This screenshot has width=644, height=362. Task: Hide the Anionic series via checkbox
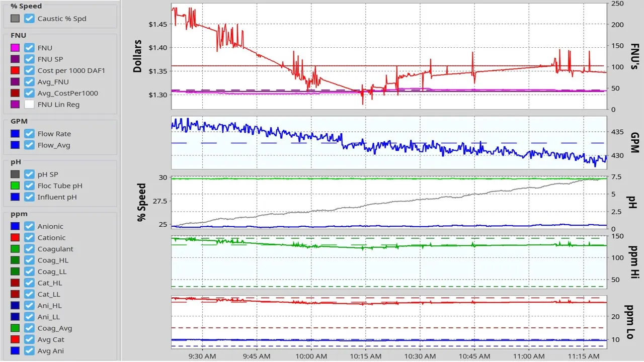30,226
